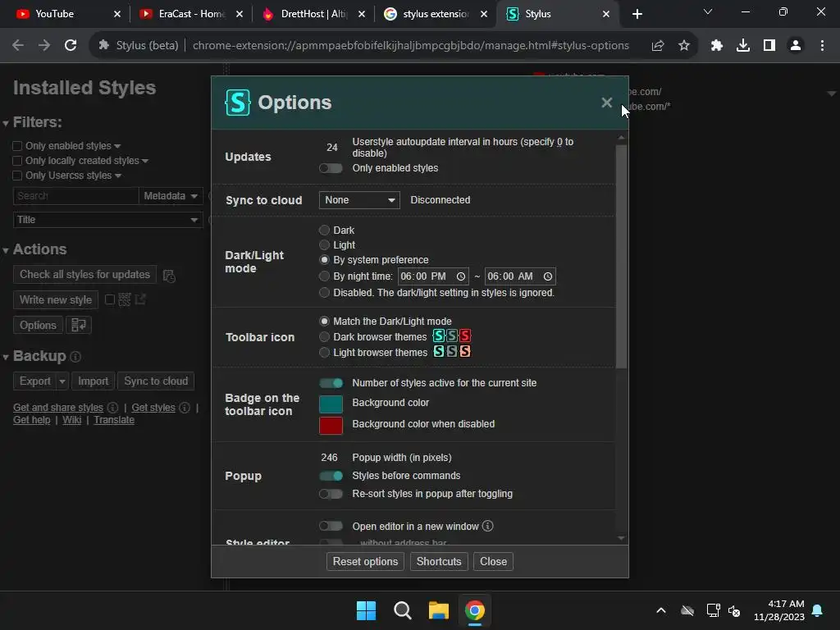Click the update history icon beside Check all styles
The height and width of the screenshot is (630, 840).
169,276
